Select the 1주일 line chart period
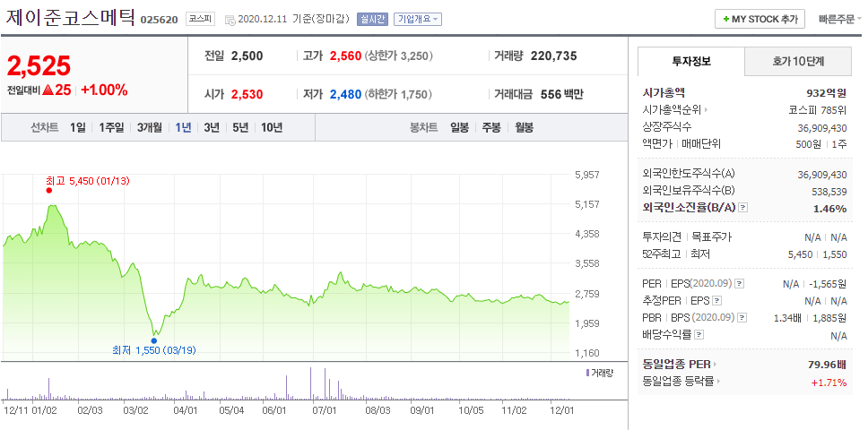Image resolution: width=868 pixels, height=430 pixels. 111,128
